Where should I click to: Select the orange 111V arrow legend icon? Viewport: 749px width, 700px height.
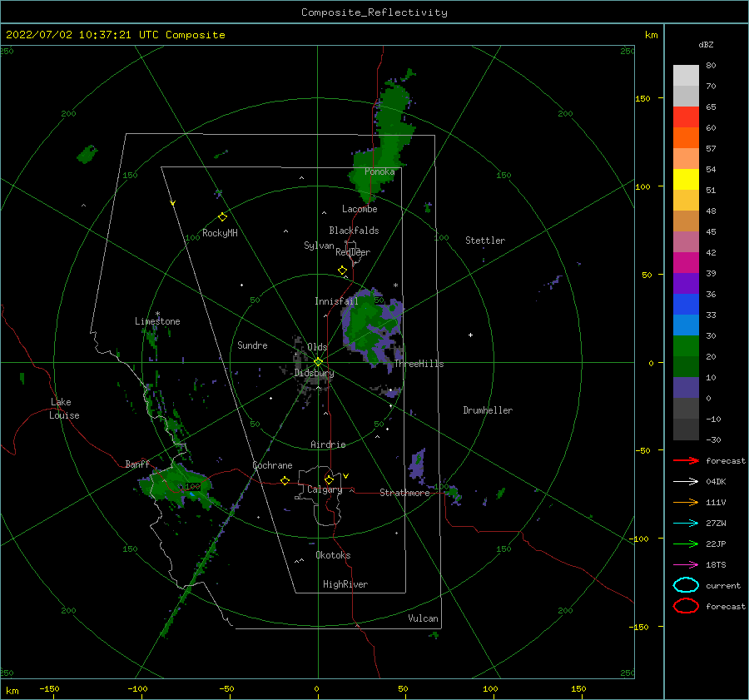(686, 502)
